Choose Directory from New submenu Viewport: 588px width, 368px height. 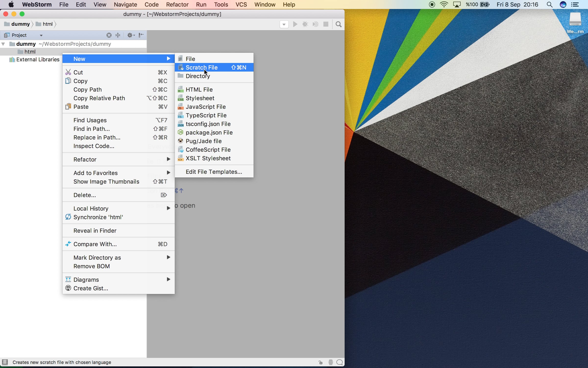(x=214, y=76)
